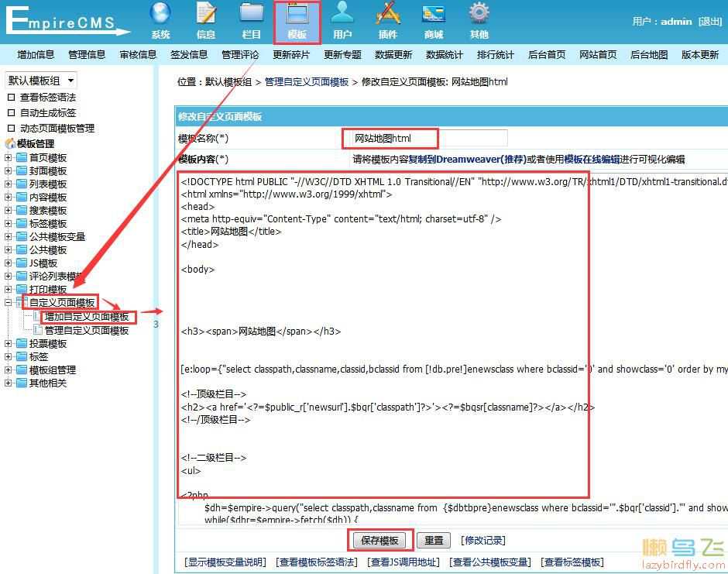Expand the 其他相关 tree node

[8, 383]
